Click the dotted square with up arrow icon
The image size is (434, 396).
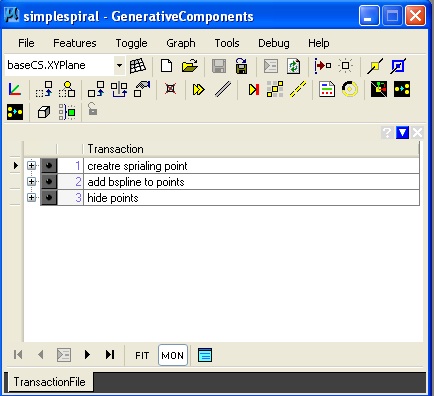pos(44,89)
